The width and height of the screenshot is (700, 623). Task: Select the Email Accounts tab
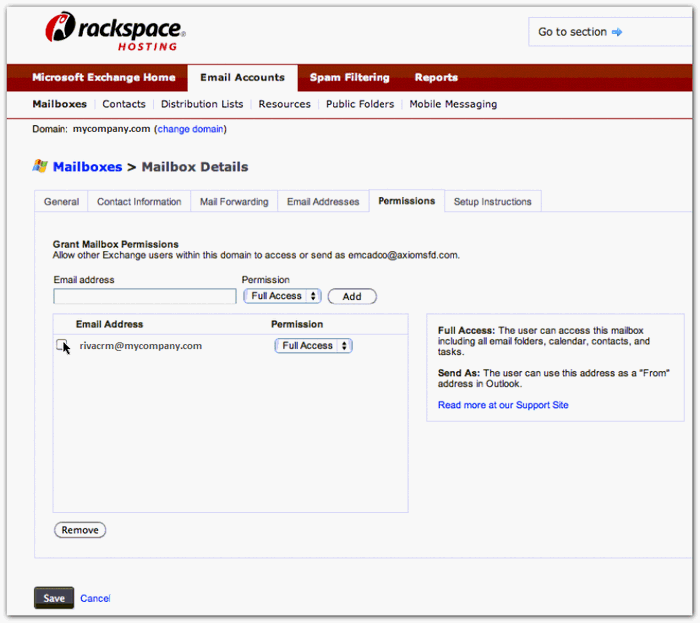[x=242, y=78]
